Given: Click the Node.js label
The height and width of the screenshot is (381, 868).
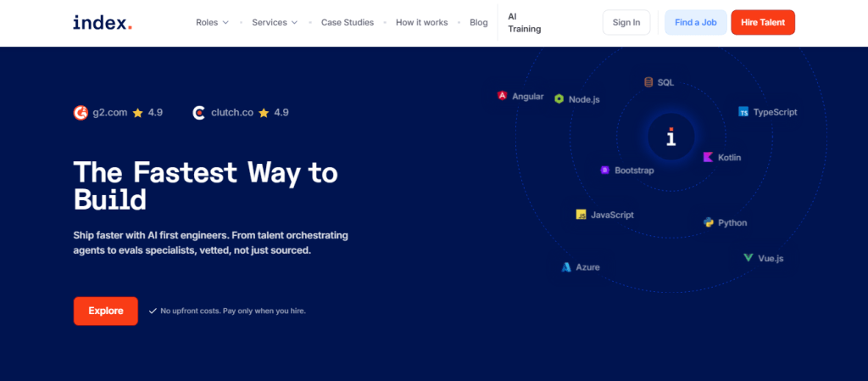Looking at the screenshot, I should pos(584,99).
